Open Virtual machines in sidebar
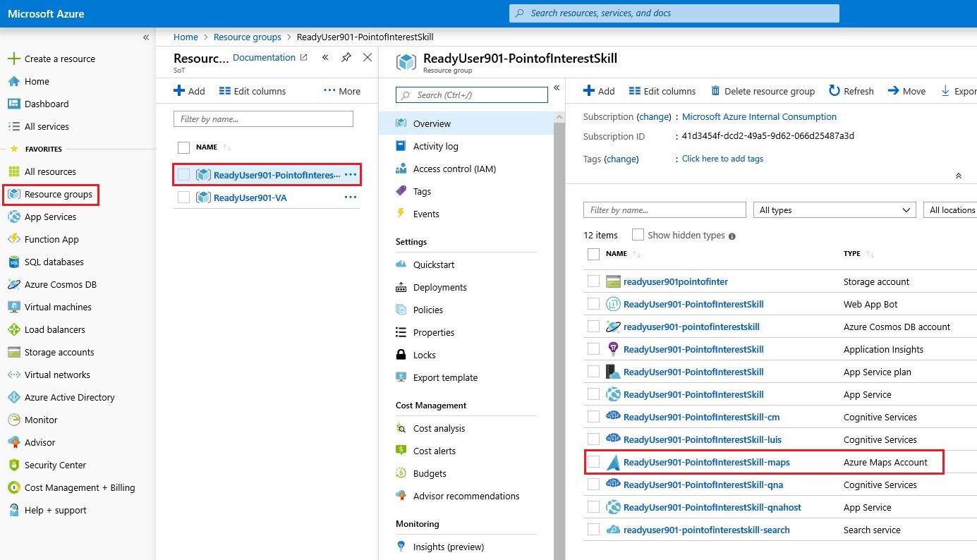Image resolution: width=977 pixels, height=560 pixels. 58,307
